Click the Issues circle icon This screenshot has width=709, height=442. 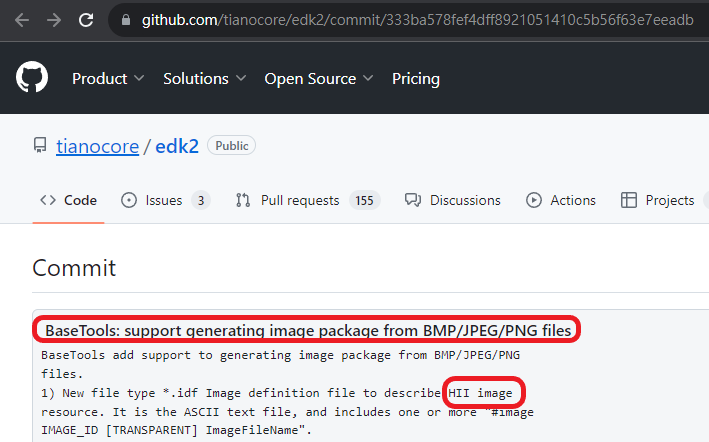(x=129, y=200)
